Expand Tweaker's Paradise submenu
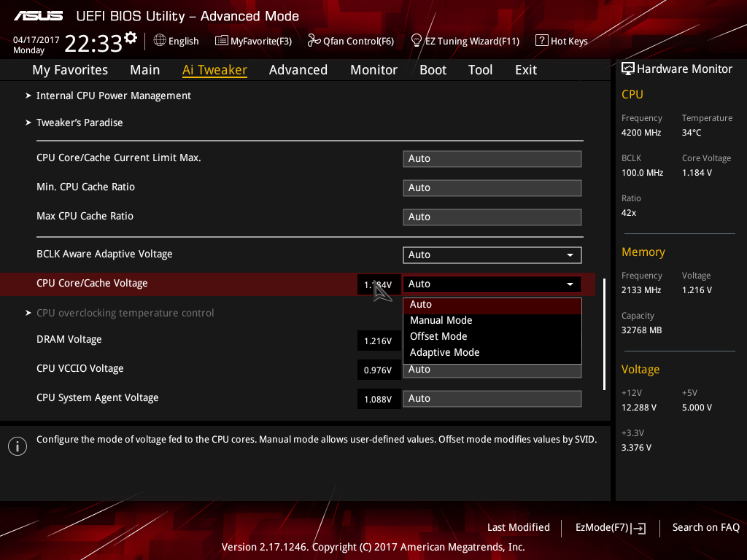This screenshot has height=560, width=747. 79,122
